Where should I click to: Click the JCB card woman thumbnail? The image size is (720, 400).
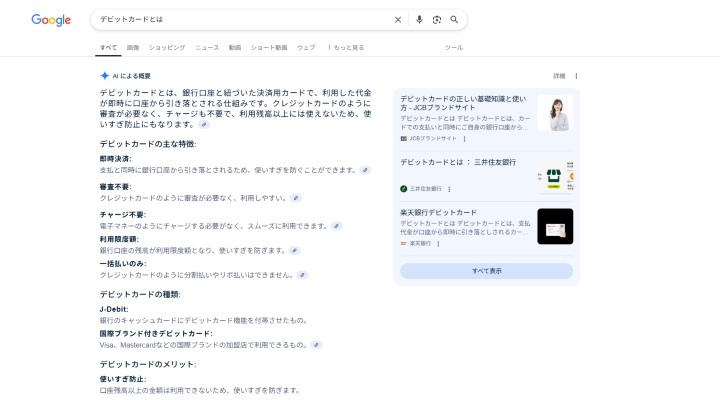coord(555,113)
